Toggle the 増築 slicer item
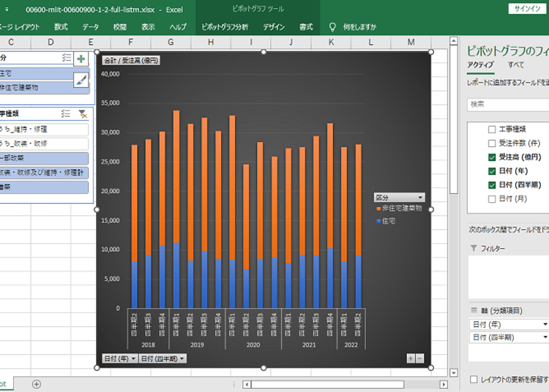Screen dimensions: 549x392 point(44,187)
